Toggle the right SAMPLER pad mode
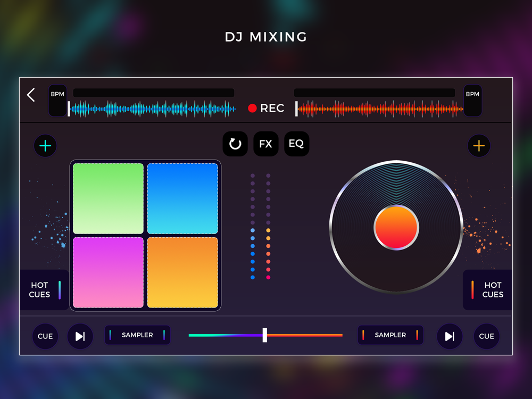Image resolution: width=532 pixels, height=399 pixels. 390,335
